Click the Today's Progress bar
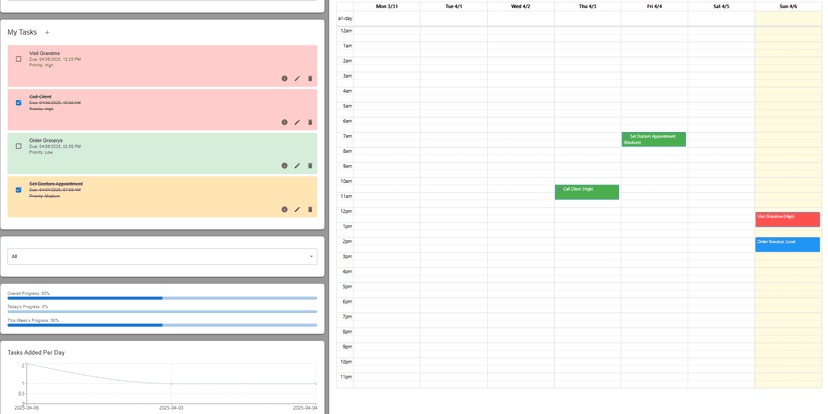Image resolution: width=828 pixels, height=414 pixels. coord(162,312)
